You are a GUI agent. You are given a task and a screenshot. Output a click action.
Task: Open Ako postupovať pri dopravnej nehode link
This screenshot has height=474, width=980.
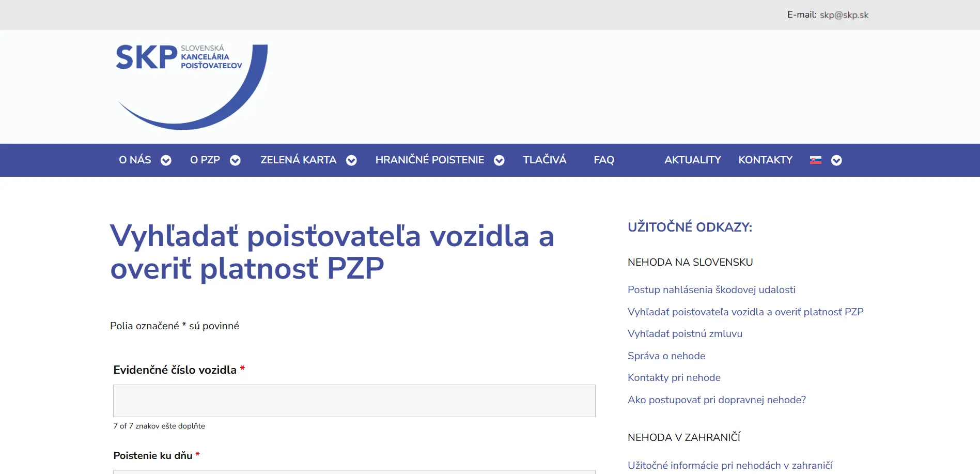(x=717, y=400)
